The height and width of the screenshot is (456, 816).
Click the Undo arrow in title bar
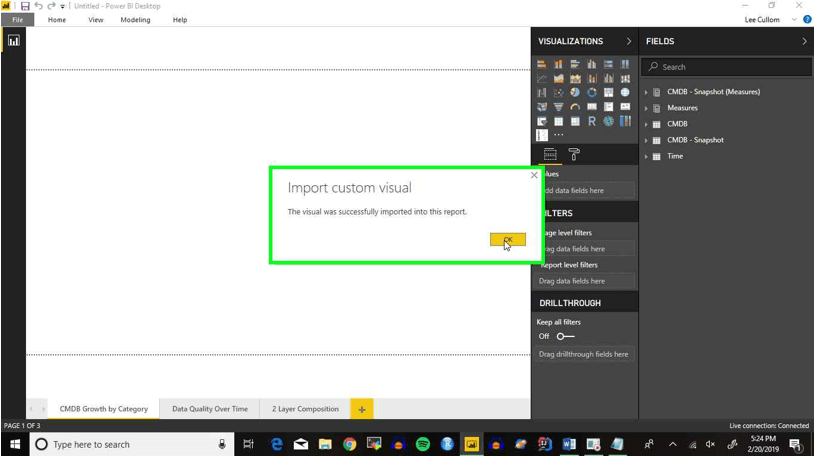point(39,6)
